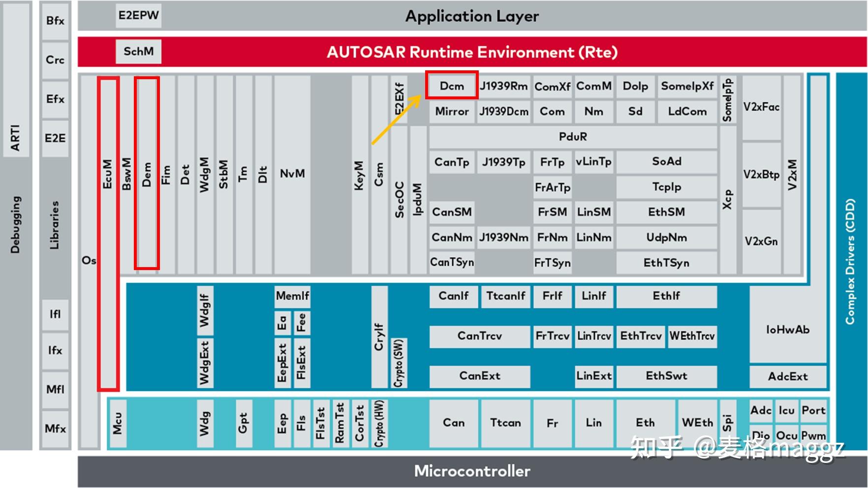Click the MemIf block
Viewport: 868px width, 488px height.
click(x=292, y=296)
